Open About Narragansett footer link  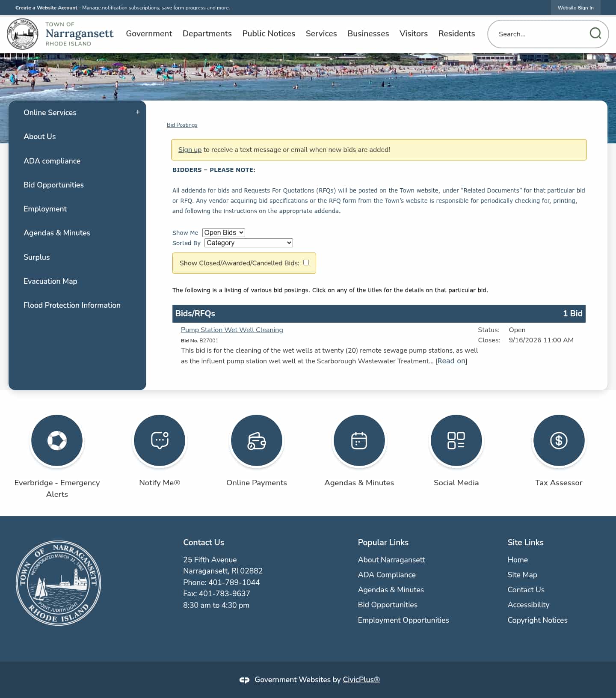(x=391, y=560)
